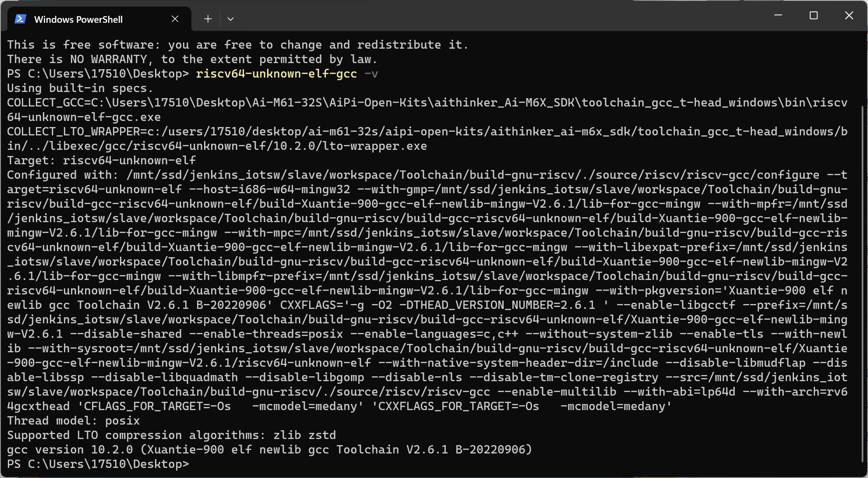Click the gcc version 10.2.0 output line
The height and width of the screenshot is (478, 868).
click(269, 450)
